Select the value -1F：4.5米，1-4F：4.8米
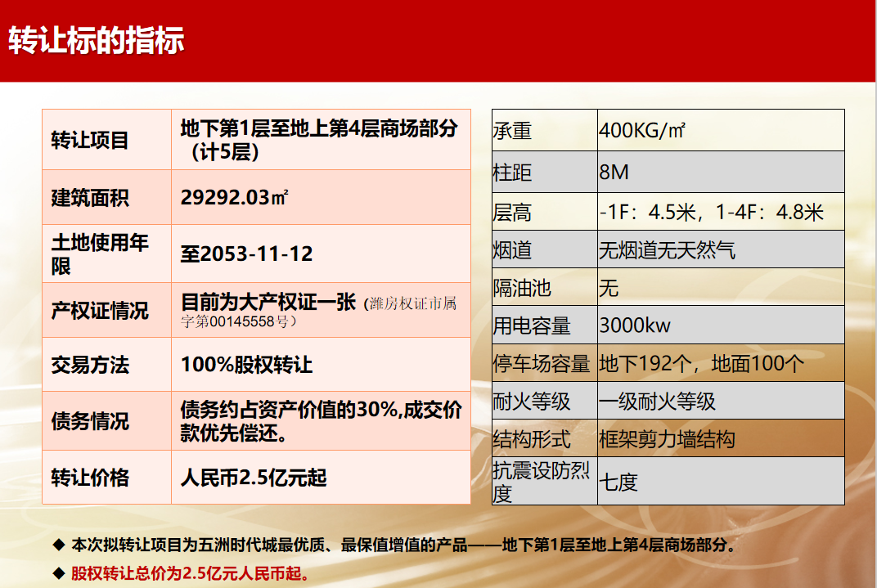This screenshot has width=877, height=588. (x=712, y=213)
